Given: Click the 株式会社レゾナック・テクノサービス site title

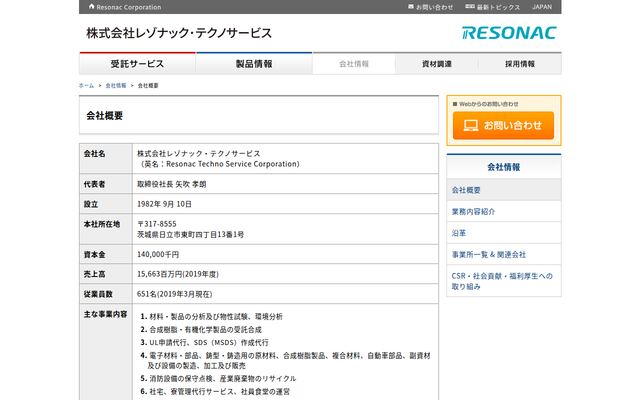Looking at the screenshot, I should (x=179, y=33).
